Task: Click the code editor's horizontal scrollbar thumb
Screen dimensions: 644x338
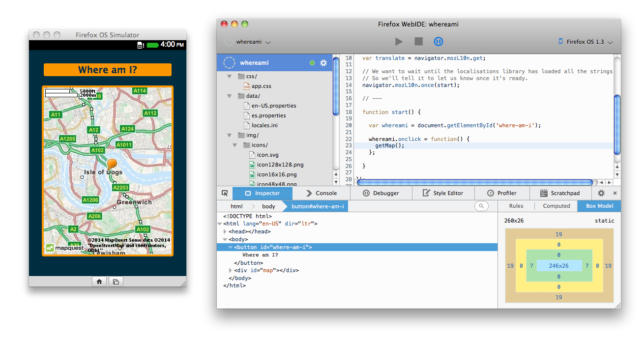Action: coord(474,182)
